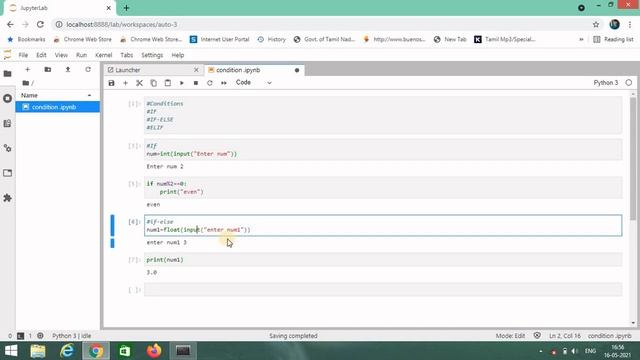The width and height of the screenshot is (640, 360).
Task: Click the Python 3 kernel name
Action: (x=606, y=82)
